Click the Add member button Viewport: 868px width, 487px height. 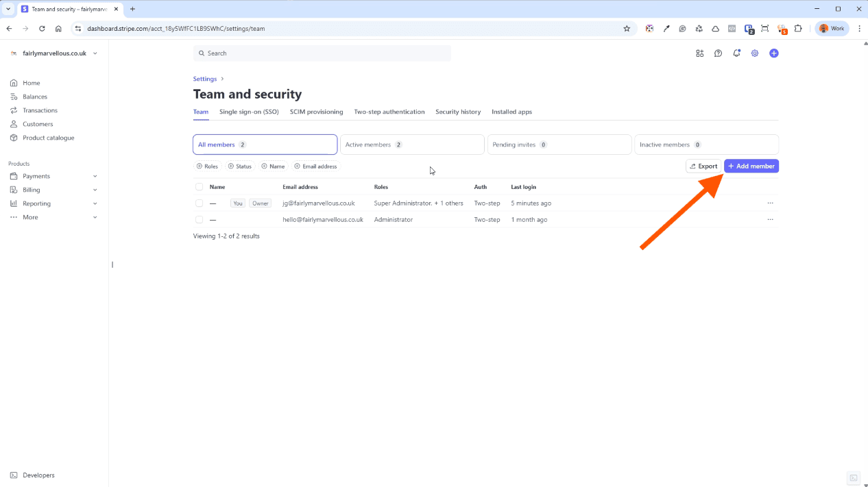click(x=751, y=166)
